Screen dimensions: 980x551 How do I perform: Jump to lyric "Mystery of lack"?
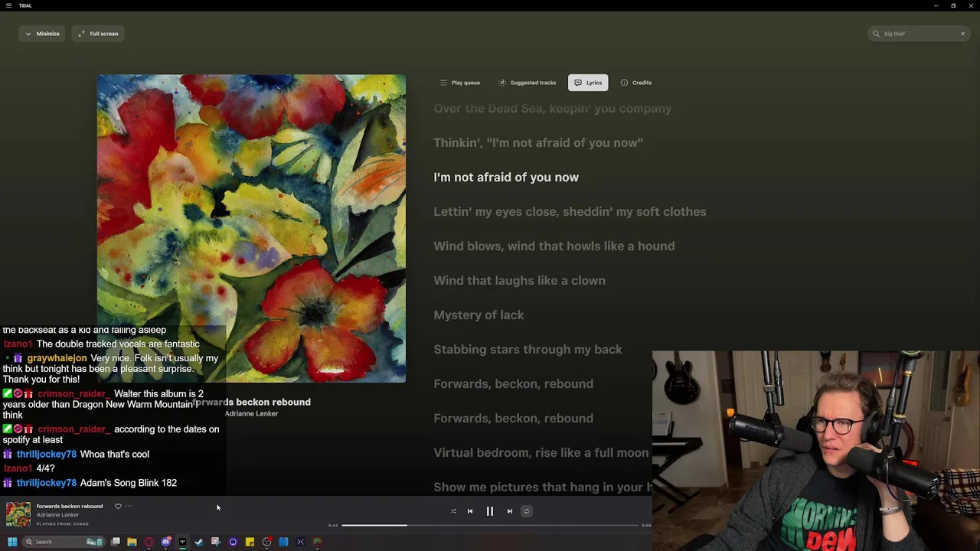[479, 315]
